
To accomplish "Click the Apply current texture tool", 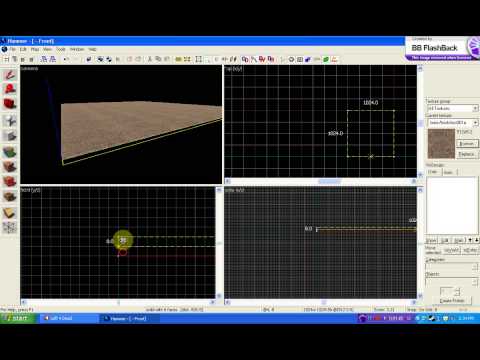I will pos(10,167).
